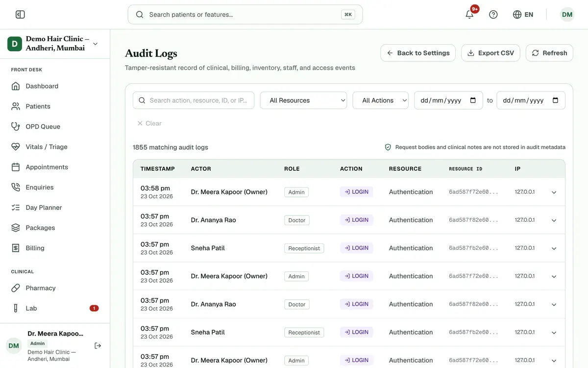Click LOGIN action badge in 03:58 pm row
Image resolution: width=588 pixels, height=368 pixels.
pyautogui.click(x=357, y=192)
